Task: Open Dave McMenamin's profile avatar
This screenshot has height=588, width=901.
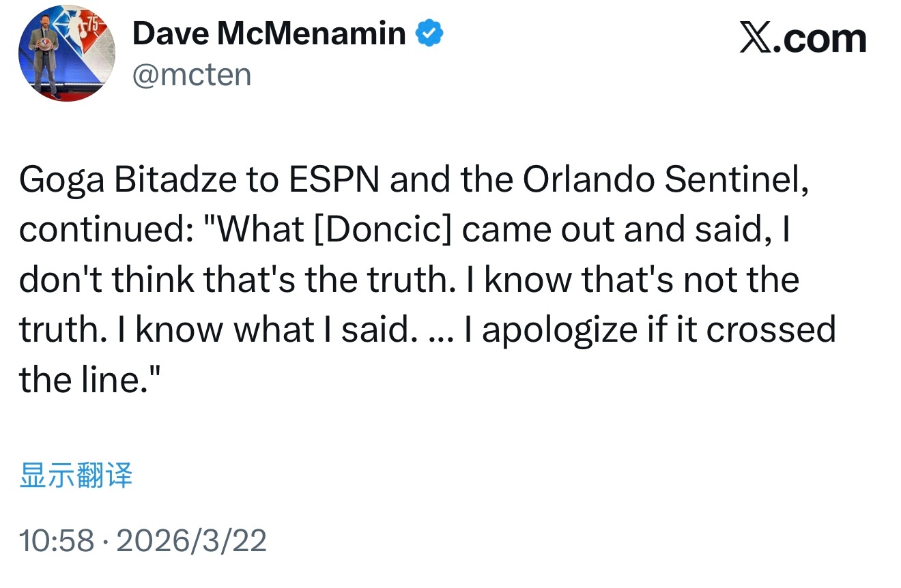Action: (x=67, y=54)
